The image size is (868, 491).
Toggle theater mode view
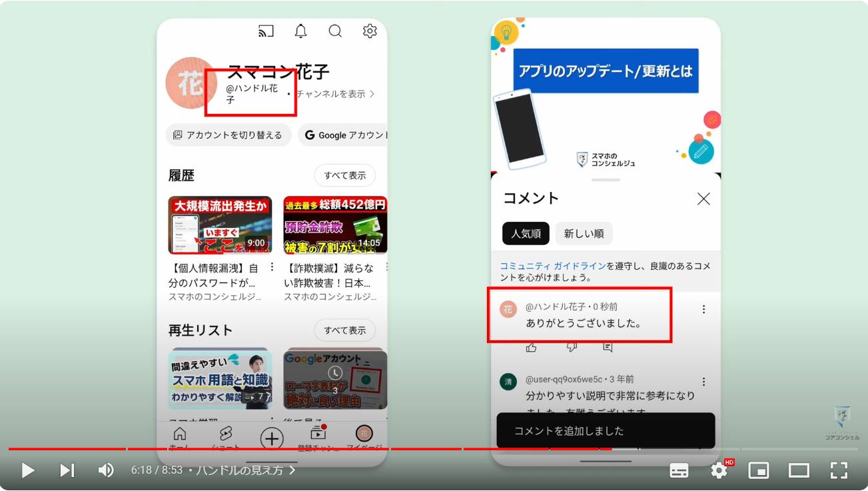coord(799,470)
